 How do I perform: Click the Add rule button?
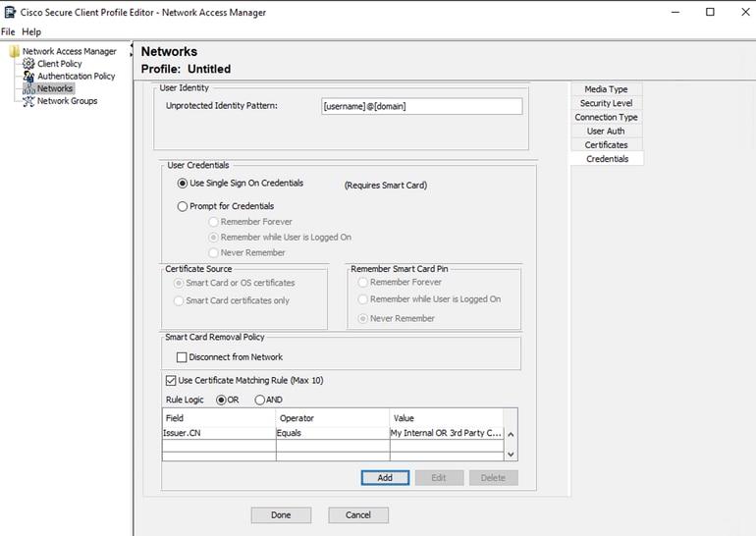[x=385, y=478]
